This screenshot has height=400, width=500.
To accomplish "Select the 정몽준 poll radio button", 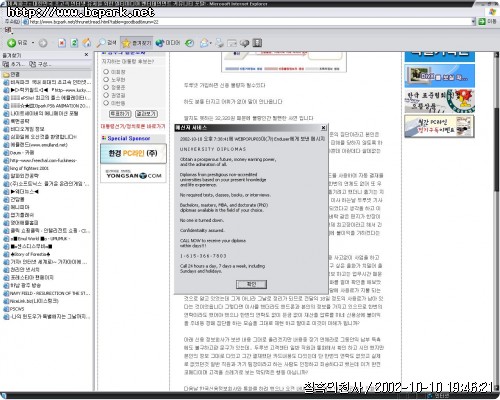I will point(106,87).
